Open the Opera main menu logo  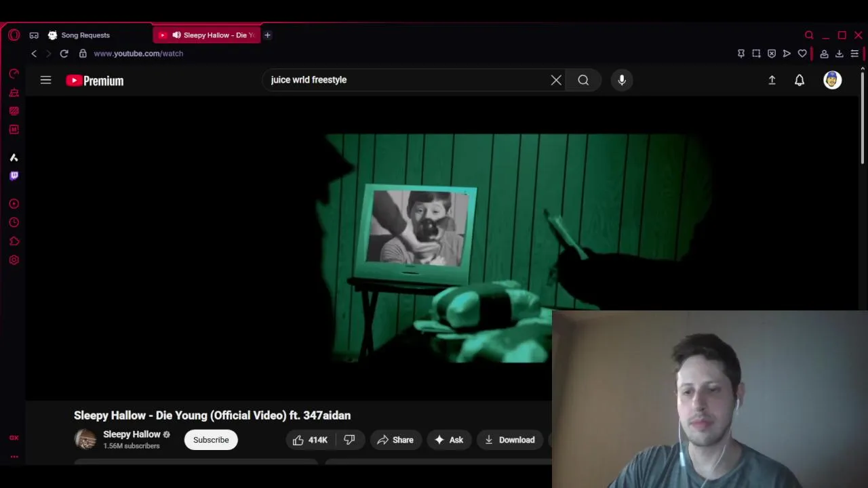click(x=14, y=35)
